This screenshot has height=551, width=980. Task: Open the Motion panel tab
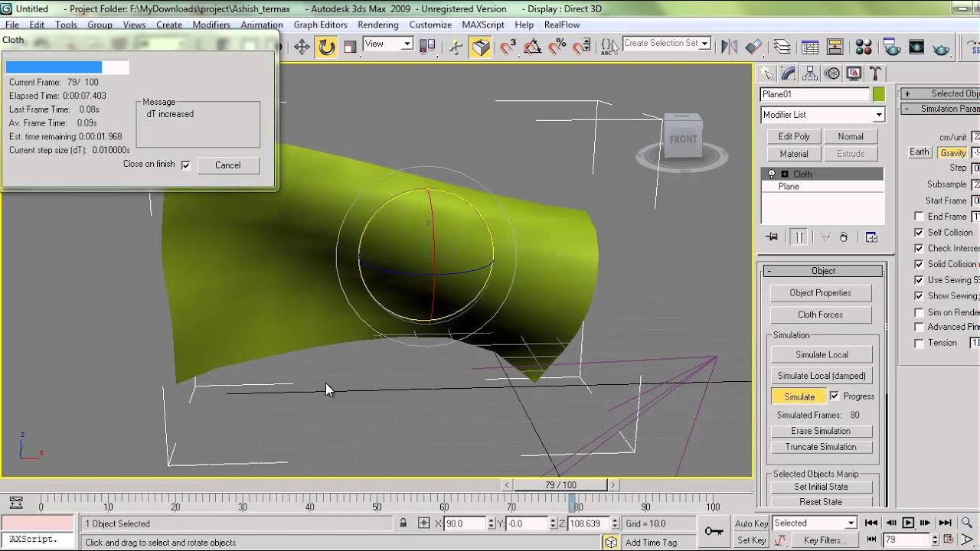pyautogui.click(x=832, y=73)
